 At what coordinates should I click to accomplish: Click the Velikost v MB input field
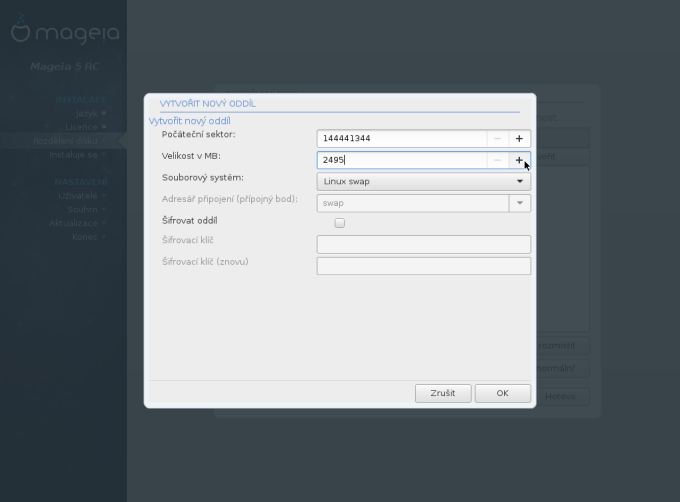[x=402, y=160]
